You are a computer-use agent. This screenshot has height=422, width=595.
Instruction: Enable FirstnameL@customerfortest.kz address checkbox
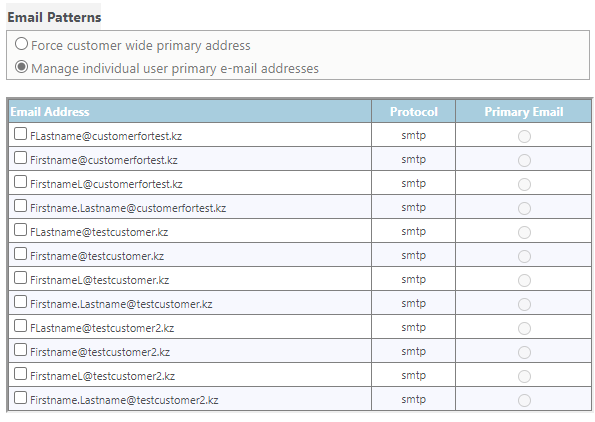coord(20,182)
